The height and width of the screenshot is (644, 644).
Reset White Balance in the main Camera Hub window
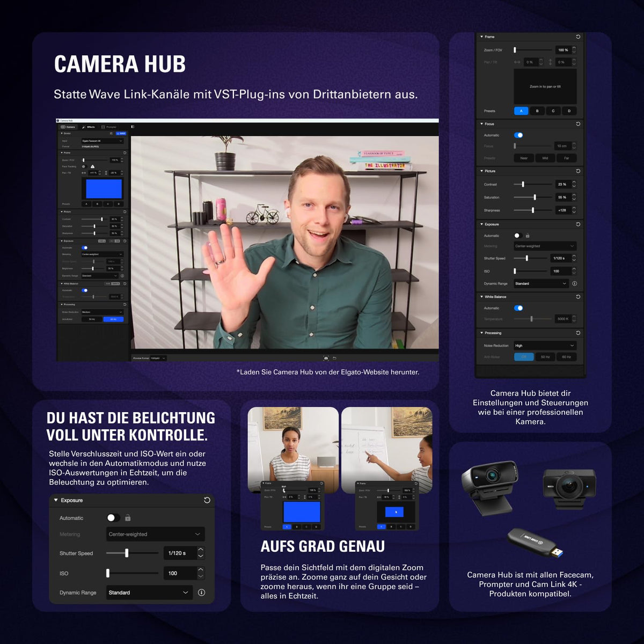pyautogui.click(x=125, y=283)
